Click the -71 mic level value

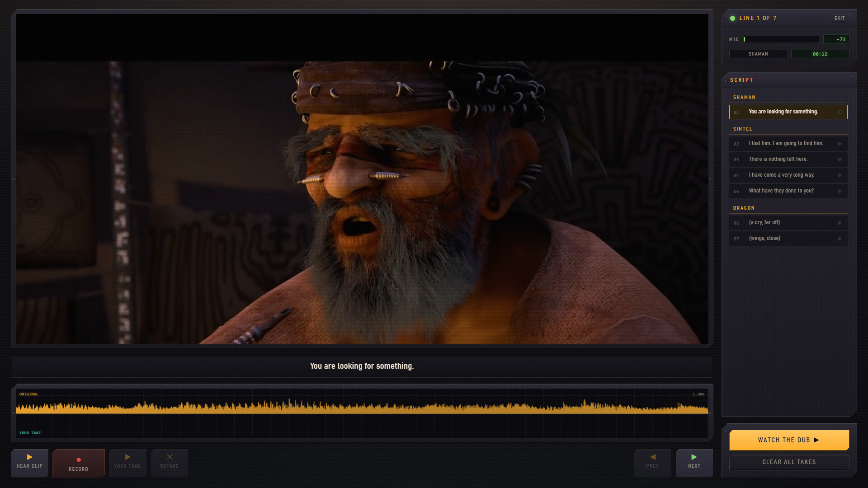pyautogui.click(x=836, y=39)
